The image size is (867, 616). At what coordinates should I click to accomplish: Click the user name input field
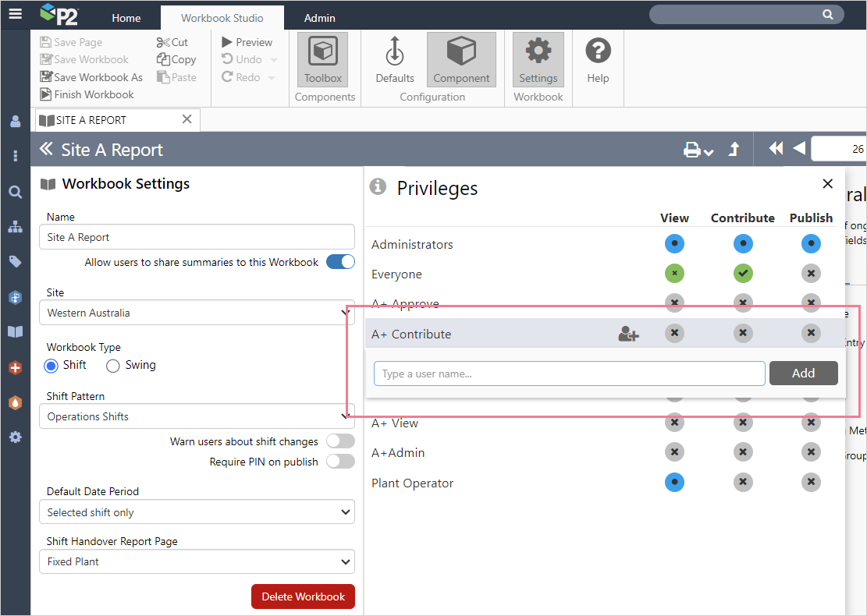point(569,373)
